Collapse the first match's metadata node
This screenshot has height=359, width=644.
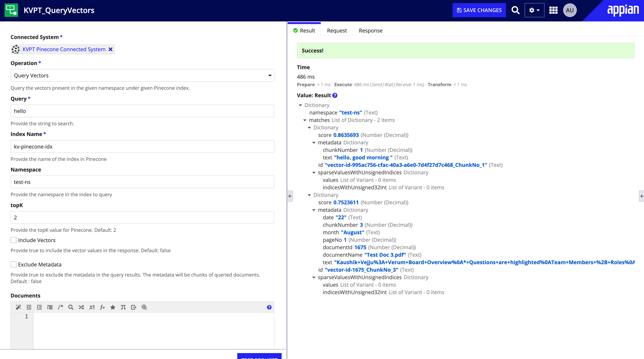[x=314, y=143]
